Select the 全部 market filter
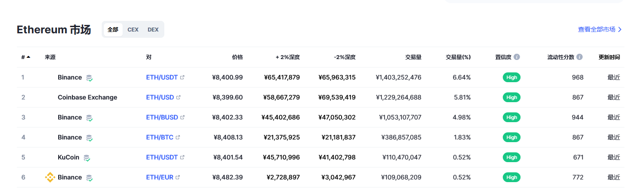 click(113, 30)
